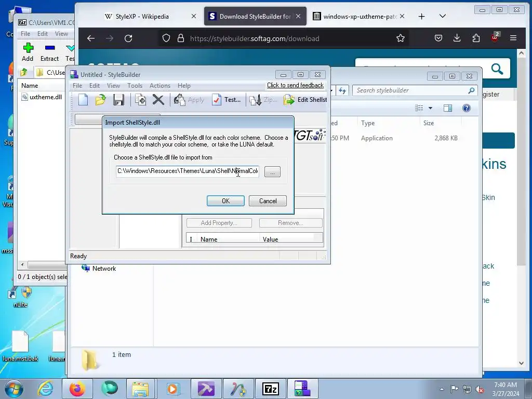Viewport: 532px width, 399px height.
Task: Click the Size column header in Explorer
Action: [441, 123]
